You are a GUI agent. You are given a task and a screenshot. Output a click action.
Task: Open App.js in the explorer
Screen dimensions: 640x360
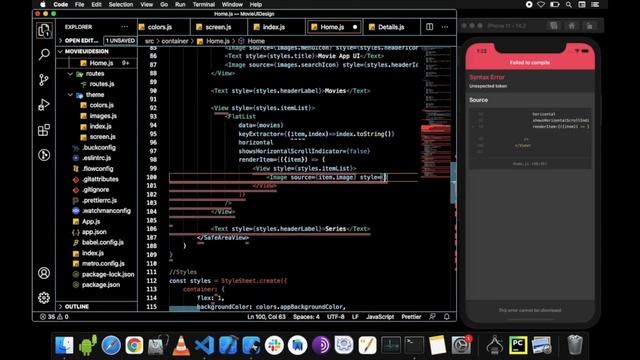91,222
